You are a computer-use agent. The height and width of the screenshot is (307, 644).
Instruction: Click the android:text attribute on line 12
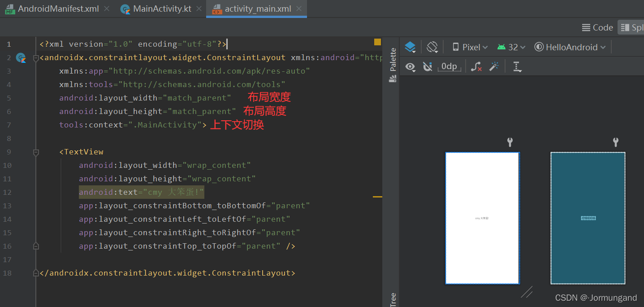(x=142, y=192)
